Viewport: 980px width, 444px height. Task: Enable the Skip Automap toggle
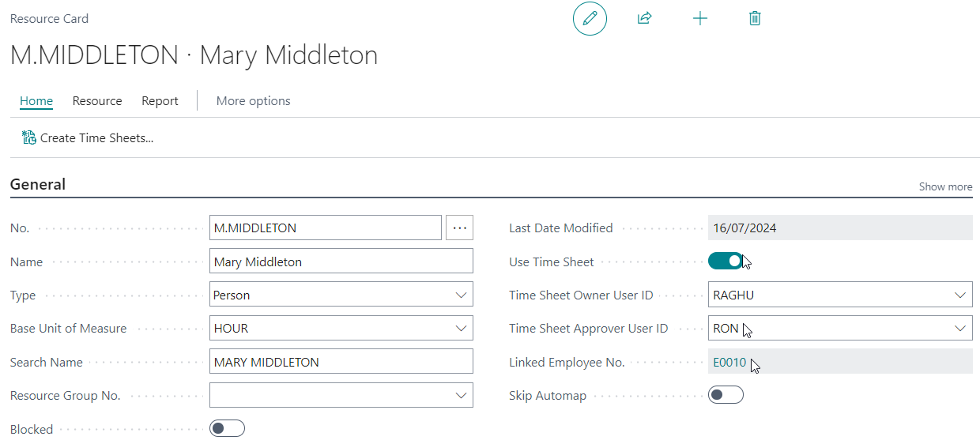[x=726, y=395]
